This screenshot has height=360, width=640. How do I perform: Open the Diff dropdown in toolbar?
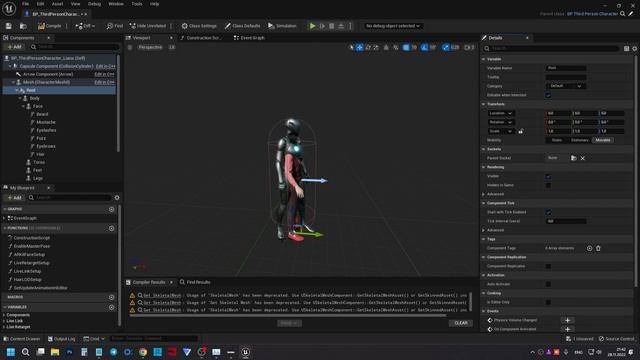tap(85, 26)
